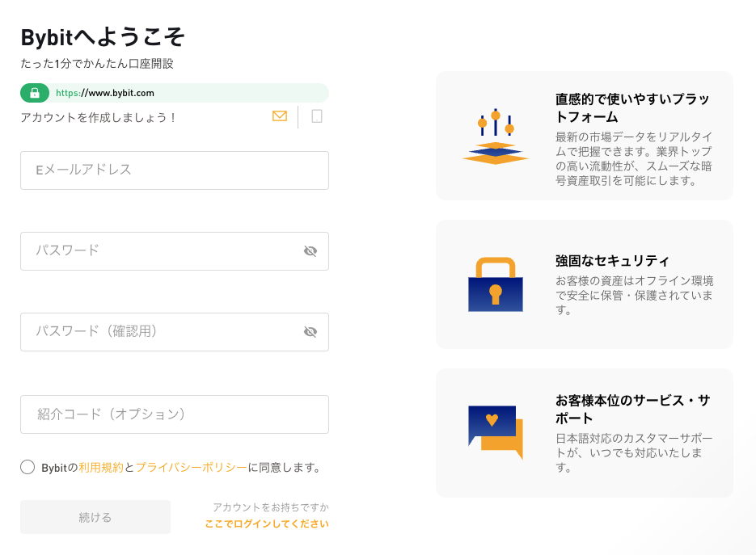The width and height of the screenshot is (756, 555).
Task: Focus the パスワード input field
Action: click(x=175, y=251)
